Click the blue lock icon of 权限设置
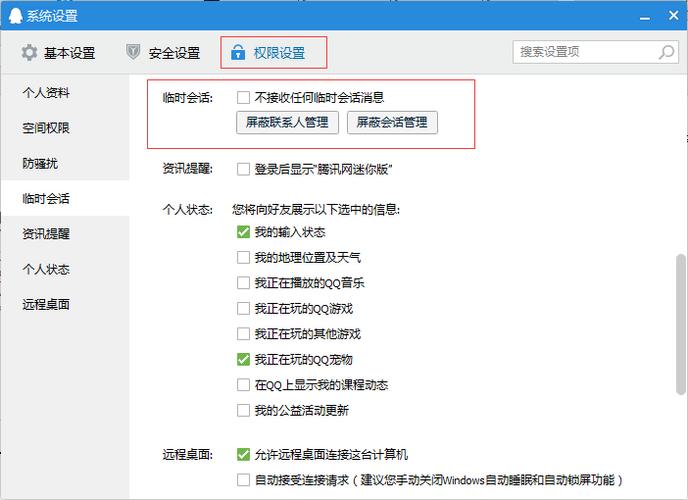Viewport: 688px width, 500px height. coord(238,52)
